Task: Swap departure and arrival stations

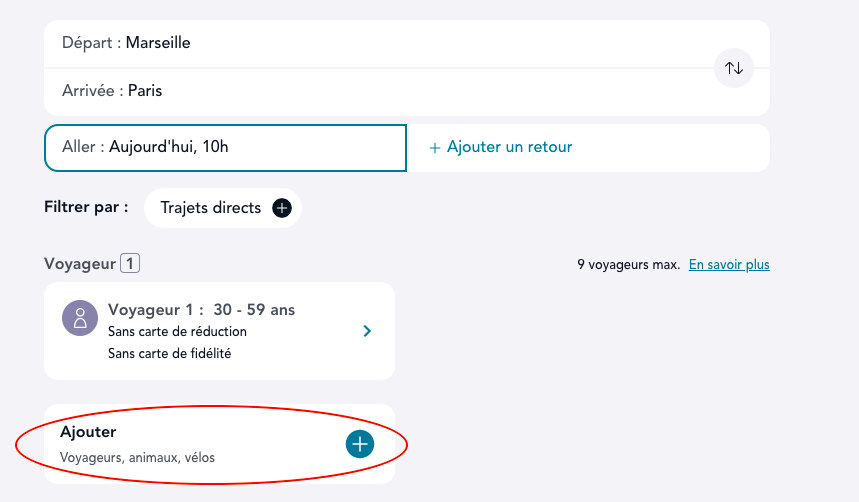Action: tap(734, 68)
